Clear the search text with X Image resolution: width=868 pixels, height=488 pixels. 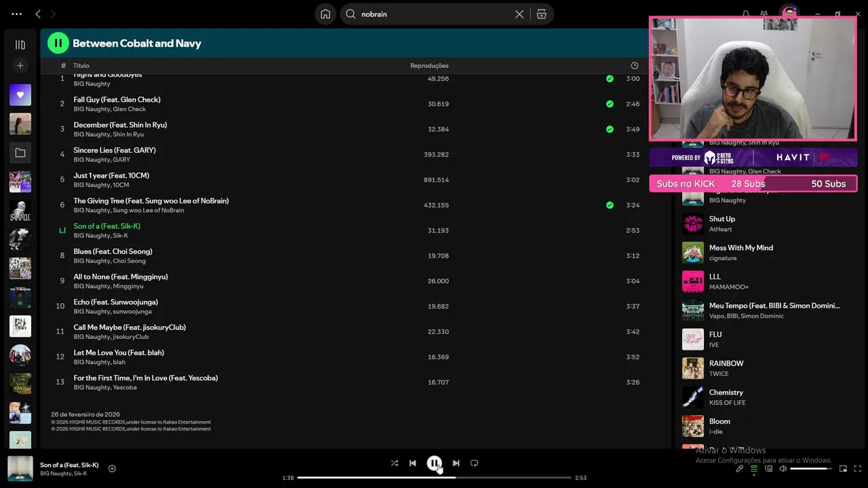[519, 14]
